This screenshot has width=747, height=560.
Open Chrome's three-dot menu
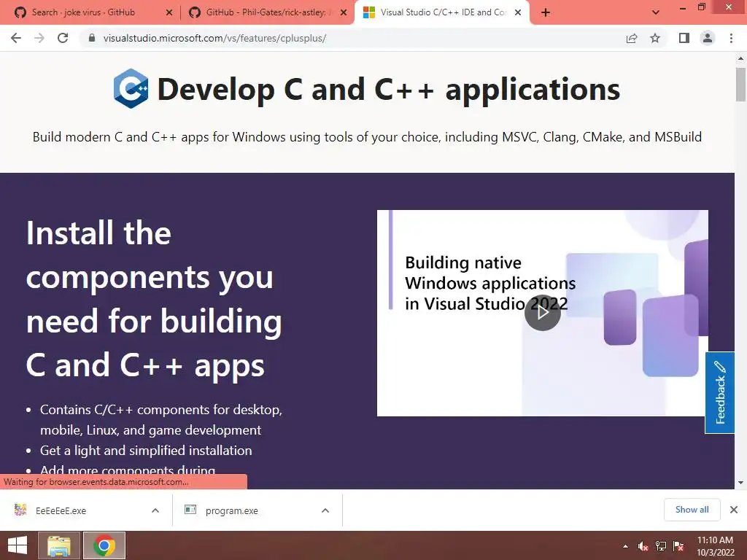pyautogui.click(x=731, y=38)
